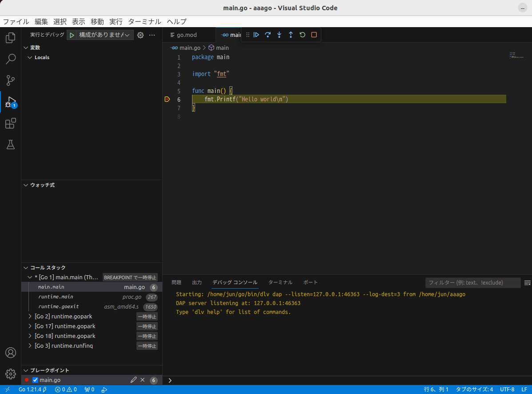Open the ファイル menu
Screen dimensions: 532x394
coord(16,22)
